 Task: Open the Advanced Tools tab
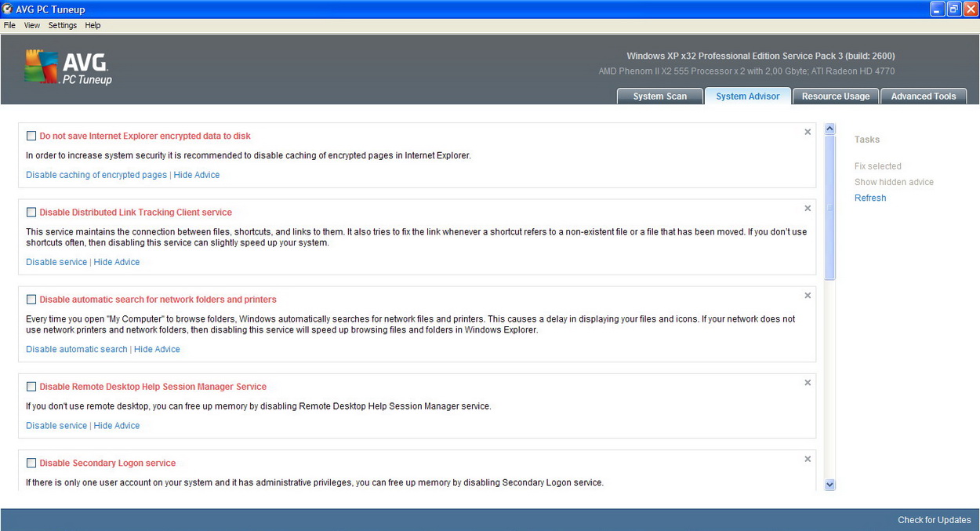point(924,96)
